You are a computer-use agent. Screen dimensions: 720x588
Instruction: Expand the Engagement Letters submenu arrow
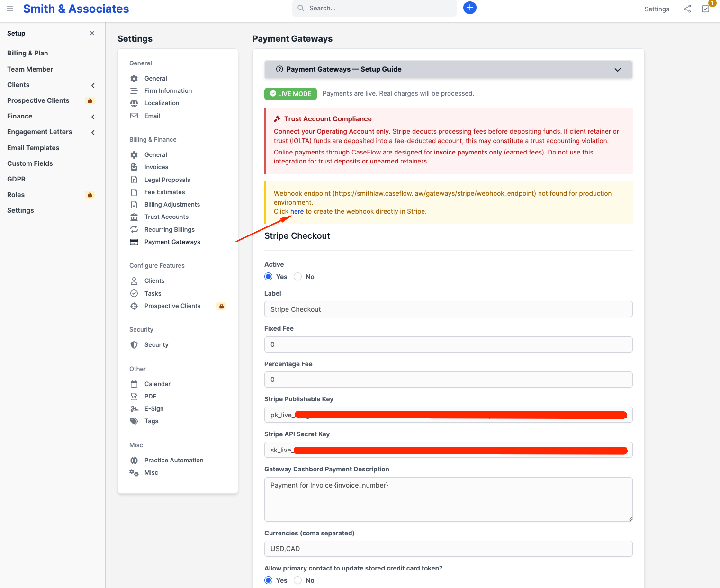(93, 132)
